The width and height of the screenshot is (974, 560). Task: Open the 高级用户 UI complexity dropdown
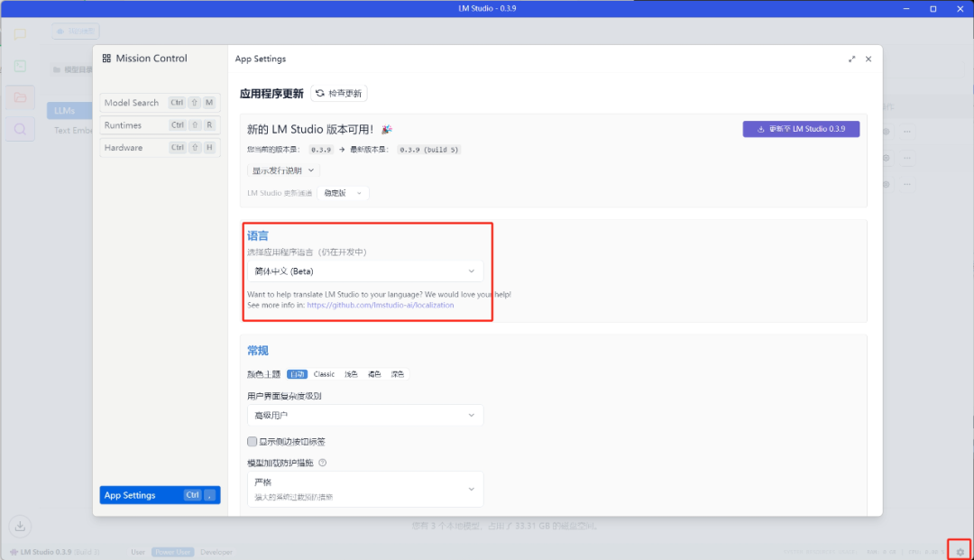pos(365,416)
